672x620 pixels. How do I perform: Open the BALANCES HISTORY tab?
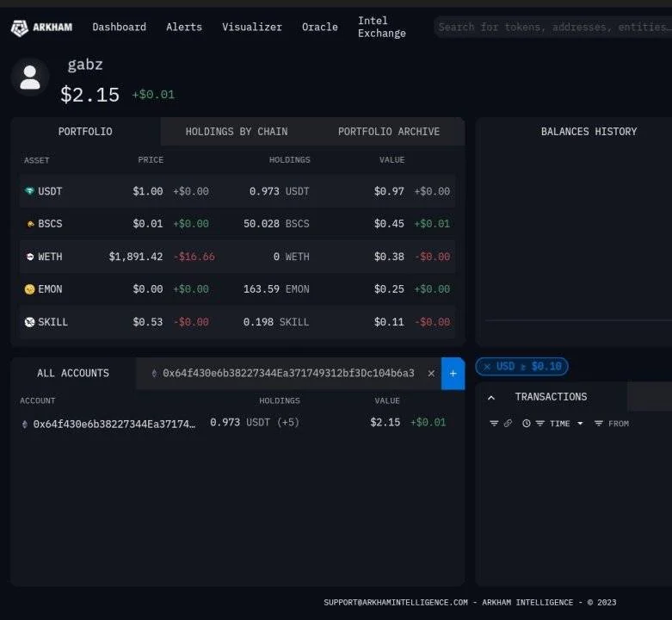click(589, 132)
